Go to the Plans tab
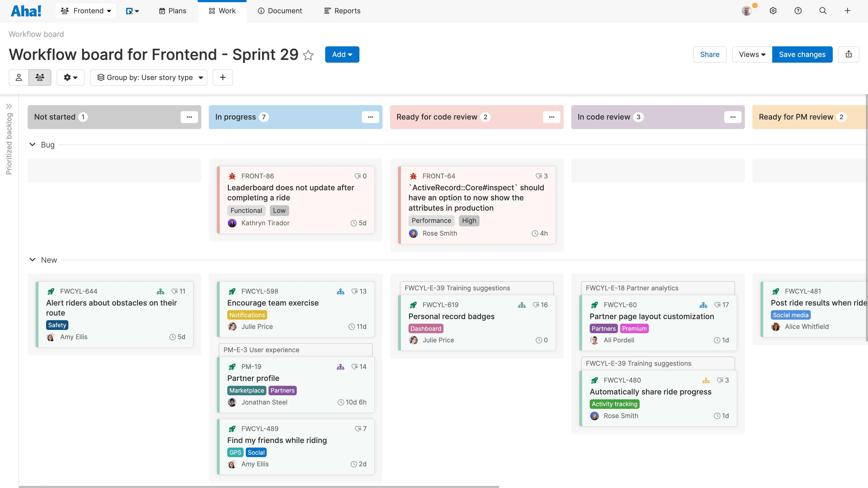868x488 pixels. [x=173, y=11]
